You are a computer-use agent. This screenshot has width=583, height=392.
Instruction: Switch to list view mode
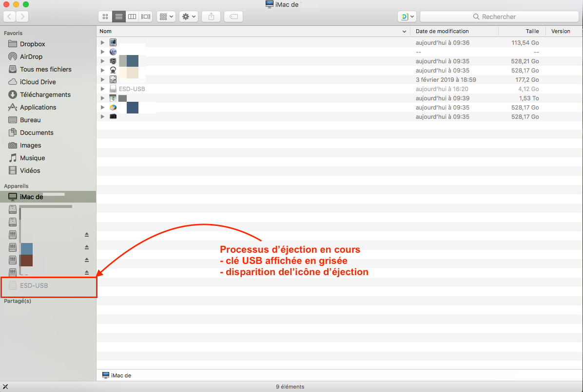[118, 17]
